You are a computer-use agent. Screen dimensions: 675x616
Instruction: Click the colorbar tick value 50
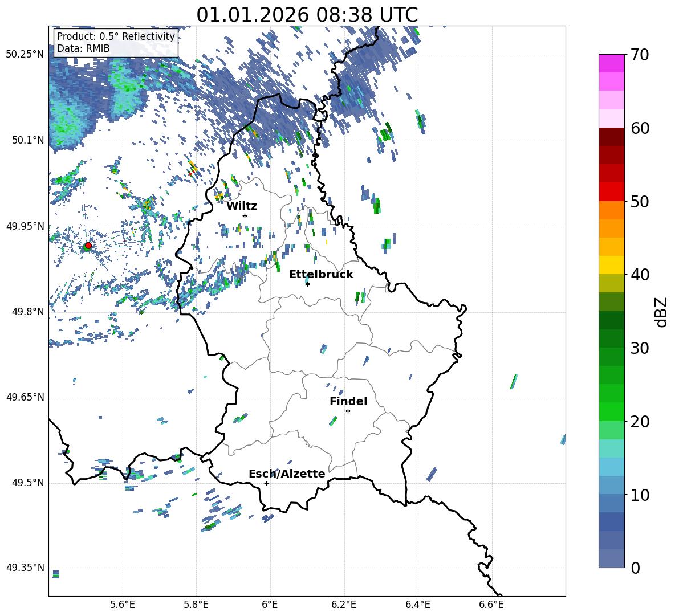[640, 202]
